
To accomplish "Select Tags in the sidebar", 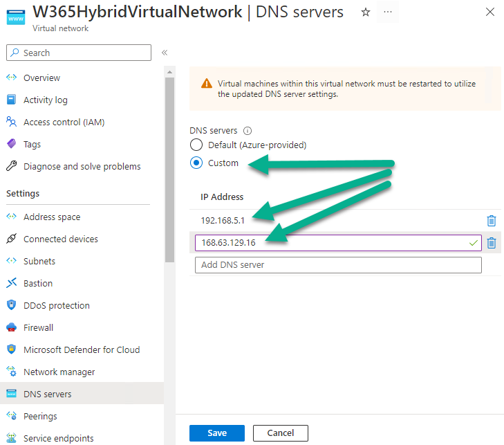I will click(x=32, y=145).
